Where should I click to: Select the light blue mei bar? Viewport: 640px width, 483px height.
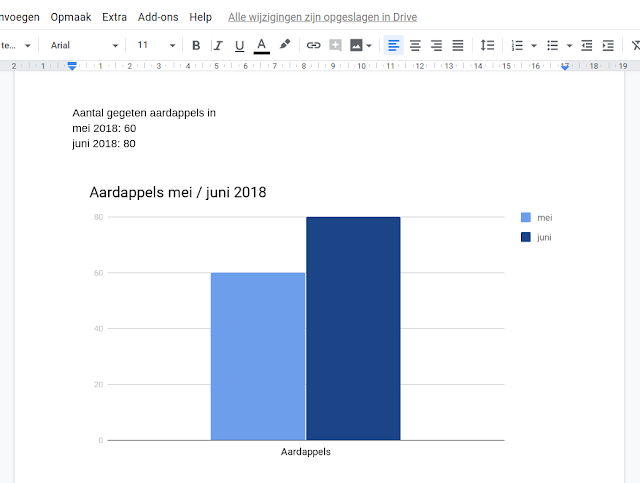258,356
